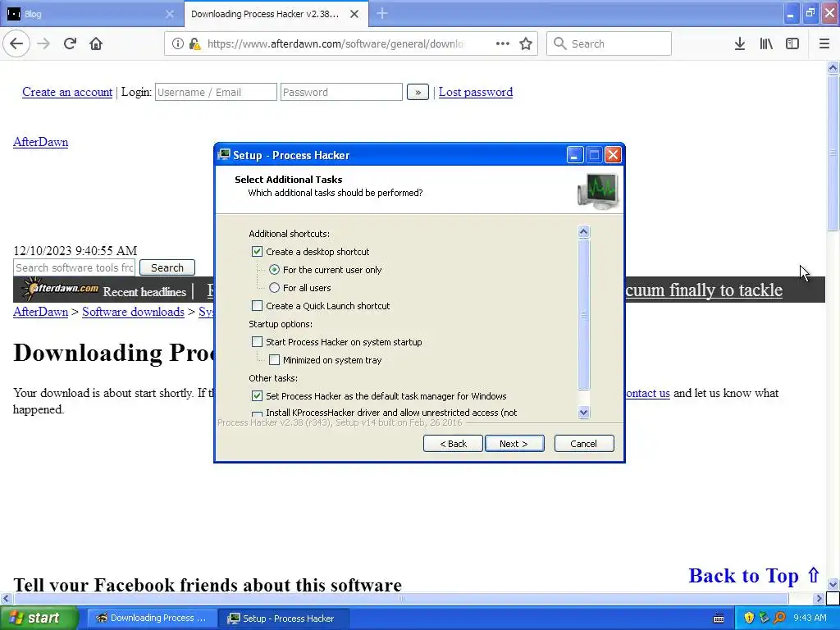Screen dimensions: 840x630
Task: Focus the Password field
Action: point(341,92)
